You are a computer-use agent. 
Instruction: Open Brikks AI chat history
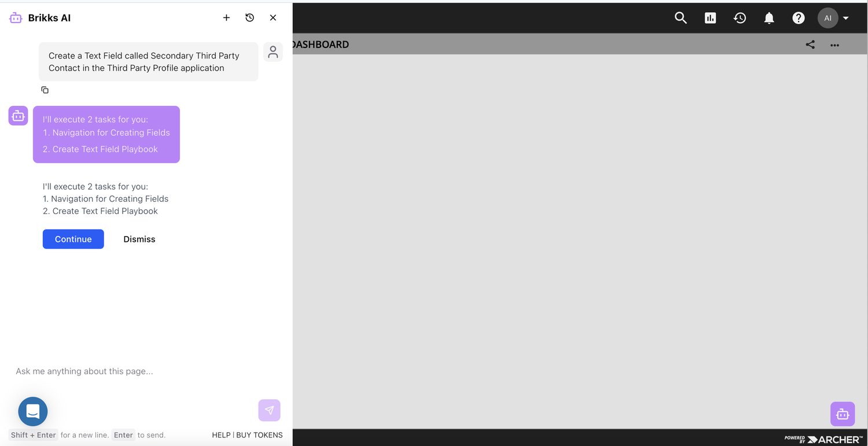249,18
